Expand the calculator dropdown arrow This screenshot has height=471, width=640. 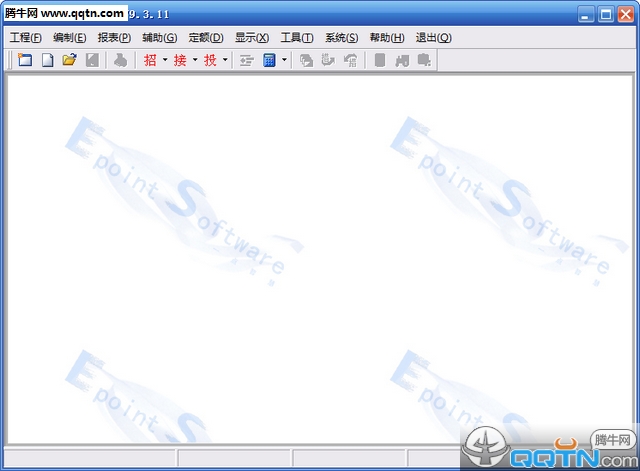[284, 60]
